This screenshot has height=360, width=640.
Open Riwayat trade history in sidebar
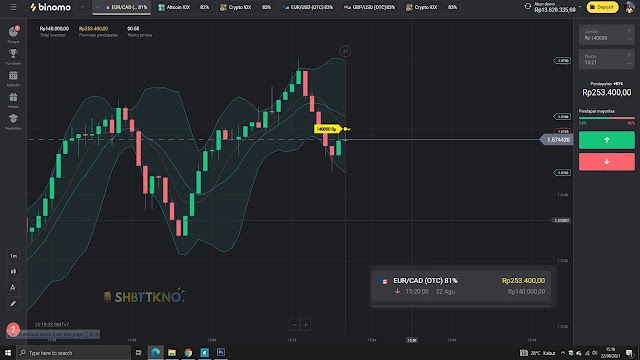13,34
